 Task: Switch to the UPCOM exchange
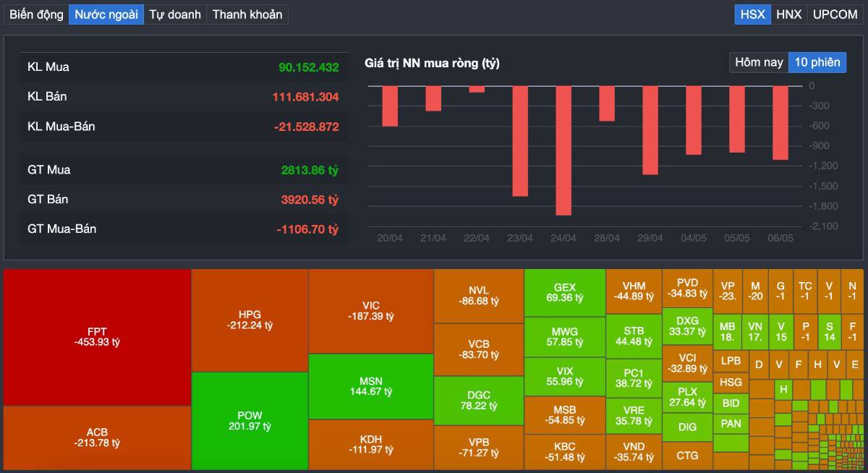(835, 14)
